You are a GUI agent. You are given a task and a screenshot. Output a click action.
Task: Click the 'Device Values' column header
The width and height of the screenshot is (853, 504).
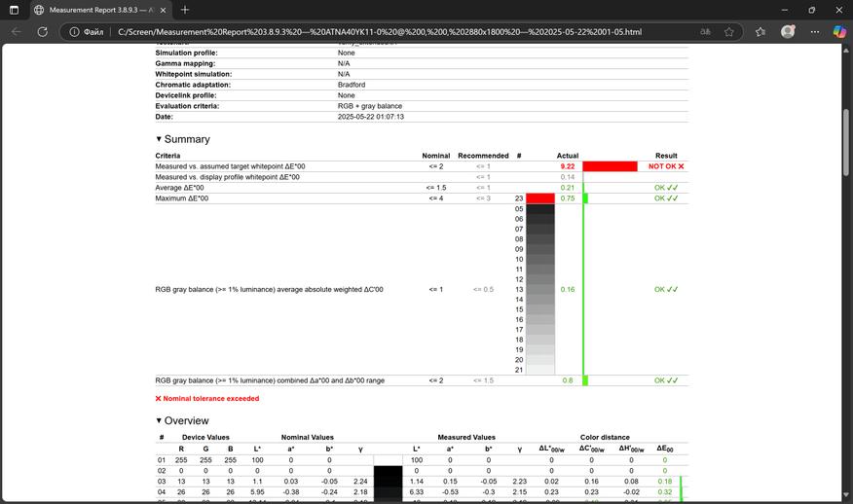pyautogui.click(x=205, y=437)
